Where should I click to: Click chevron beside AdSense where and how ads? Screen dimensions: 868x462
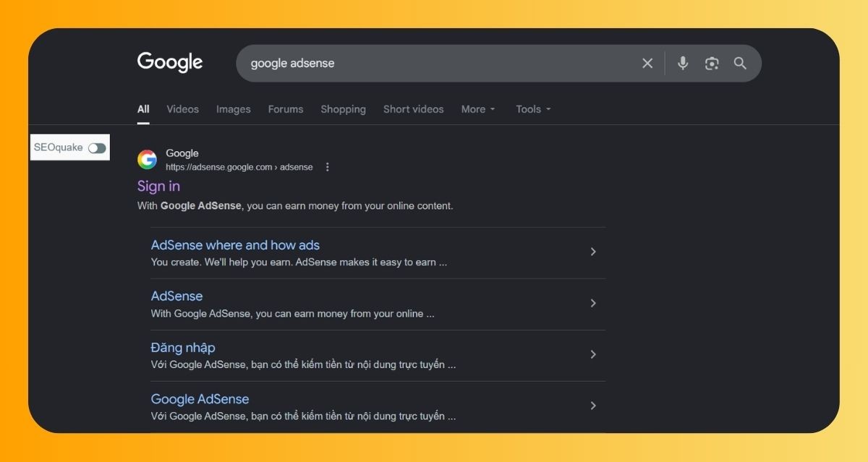pyautogui.click(x=593, y=252)
